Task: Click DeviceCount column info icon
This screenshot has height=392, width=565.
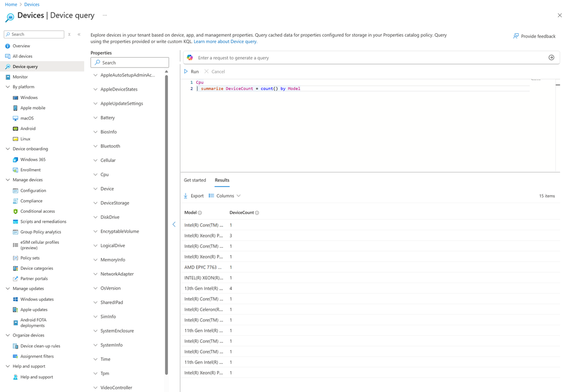Action: 257,213
